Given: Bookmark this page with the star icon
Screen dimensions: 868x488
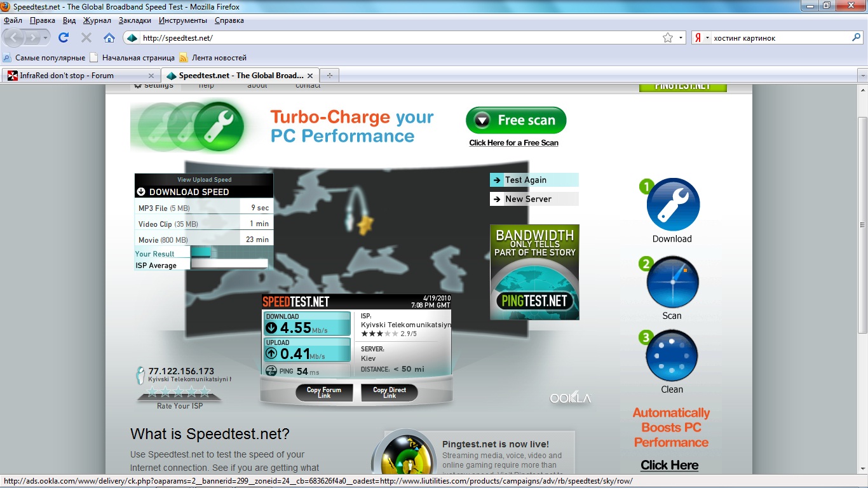Looking at the screenshot, I should coord(668,38).
